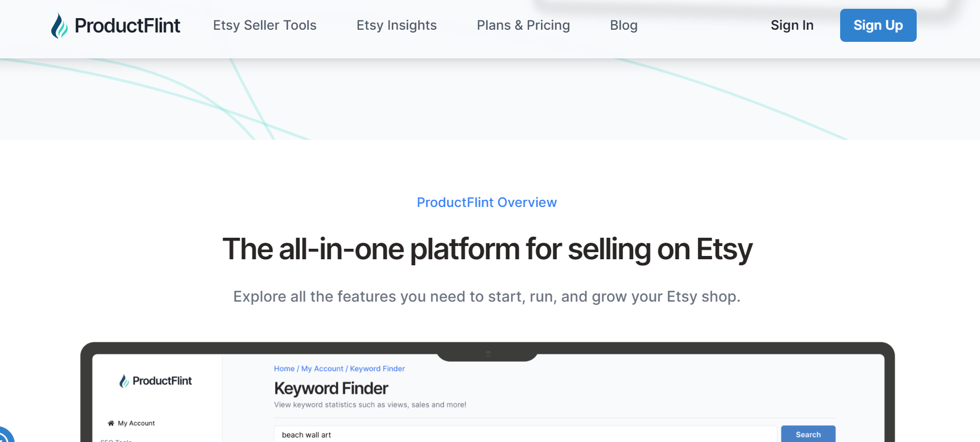Click the My Account breadcrumb link
Viewport: 980px width, 442px height.
322,369
